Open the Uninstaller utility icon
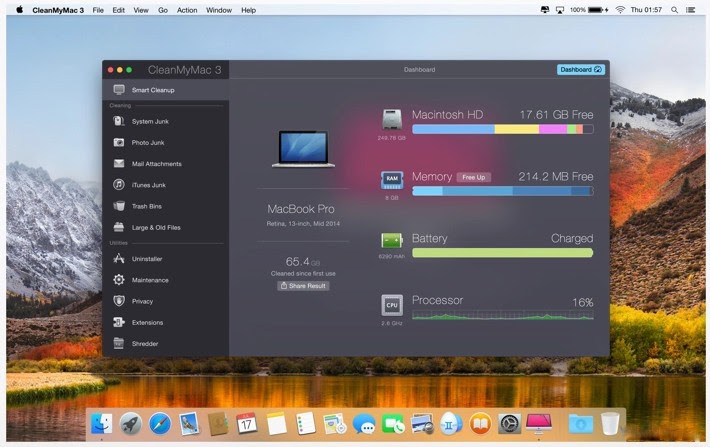The height and width of the screenshot is (447, 710). click(119, 259)
